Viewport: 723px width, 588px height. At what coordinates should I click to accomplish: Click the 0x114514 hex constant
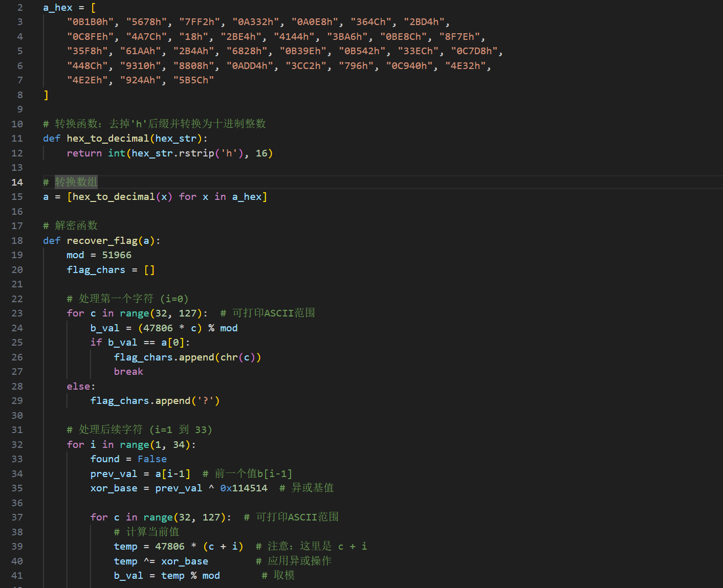tap(244, 488)
